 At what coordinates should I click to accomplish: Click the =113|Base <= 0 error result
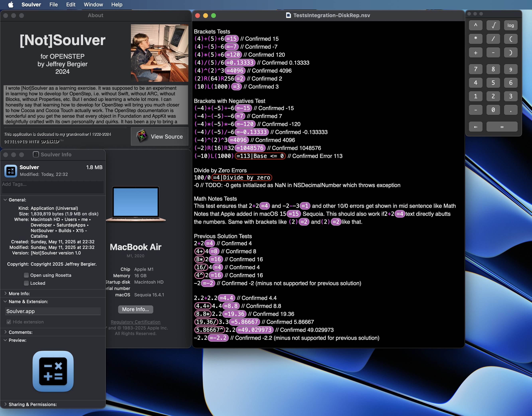260,156
